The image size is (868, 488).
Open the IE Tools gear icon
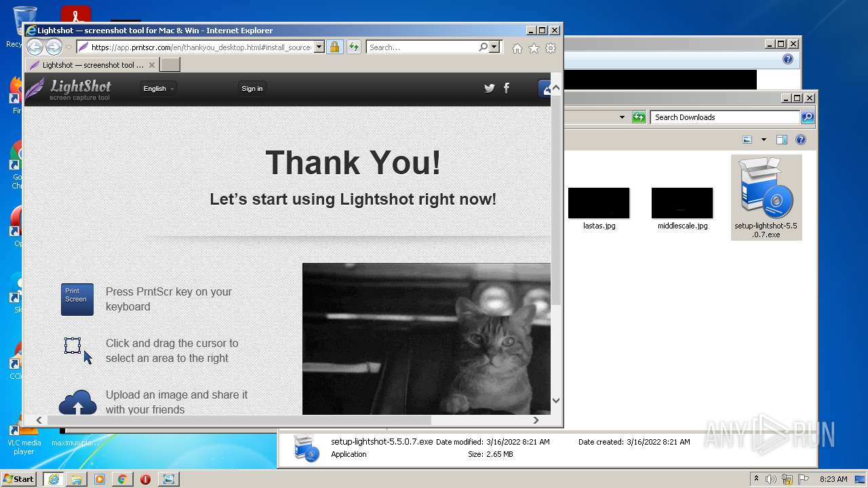coord(551,48)
